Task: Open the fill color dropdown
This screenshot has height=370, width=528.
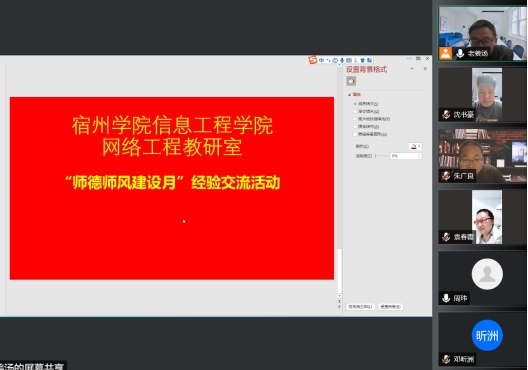Action: click(x=415, y=146)
